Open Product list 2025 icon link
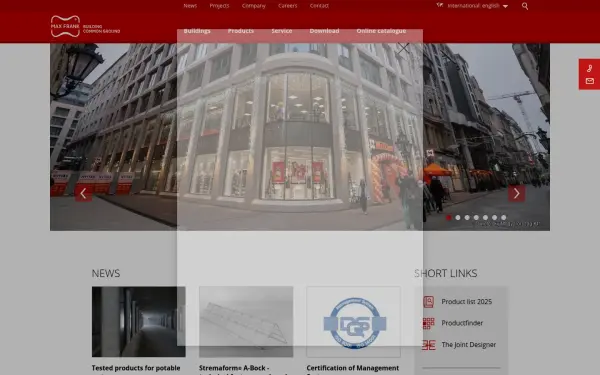Image resolution: width=600 pixels, height=375 pixels. [429, 302]
